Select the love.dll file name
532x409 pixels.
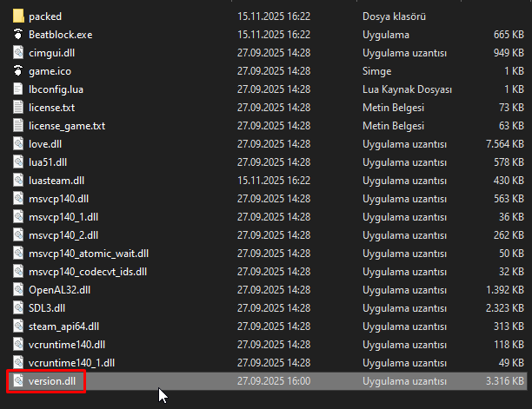click(x=45, y=144)
